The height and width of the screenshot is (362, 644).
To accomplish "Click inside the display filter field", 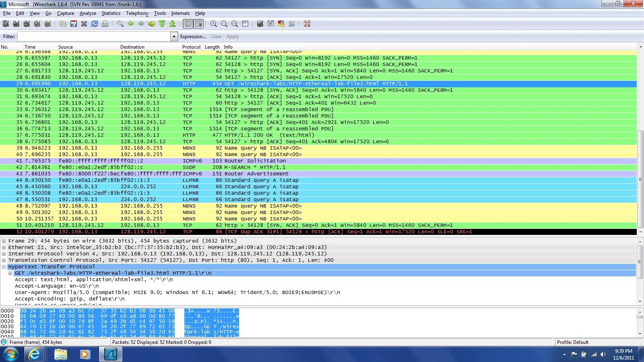I will (94, 37).
